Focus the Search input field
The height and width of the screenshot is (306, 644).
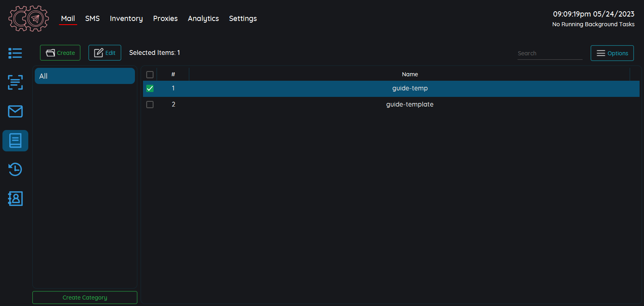pos(550,53)
